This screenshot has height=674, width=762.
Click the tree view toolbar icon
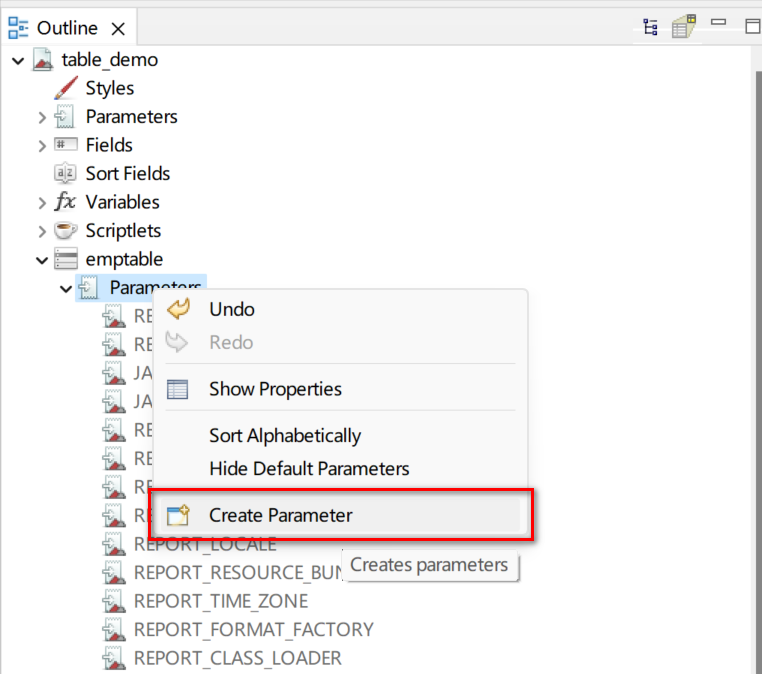tap(650, 27)
